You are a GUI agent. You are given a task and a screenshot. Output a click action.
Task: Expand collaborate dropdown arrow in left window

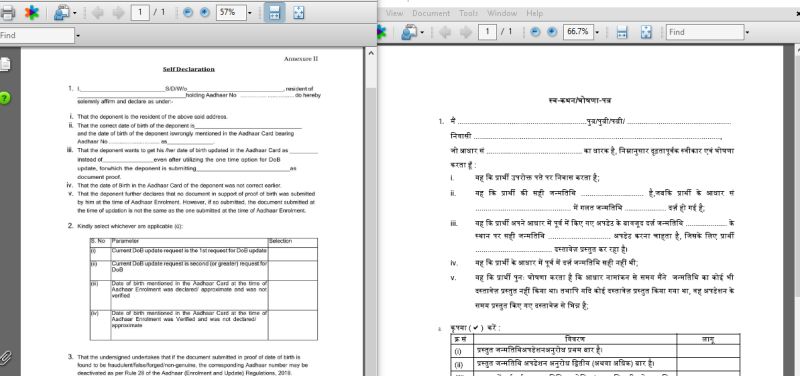(x=75, y=13)
